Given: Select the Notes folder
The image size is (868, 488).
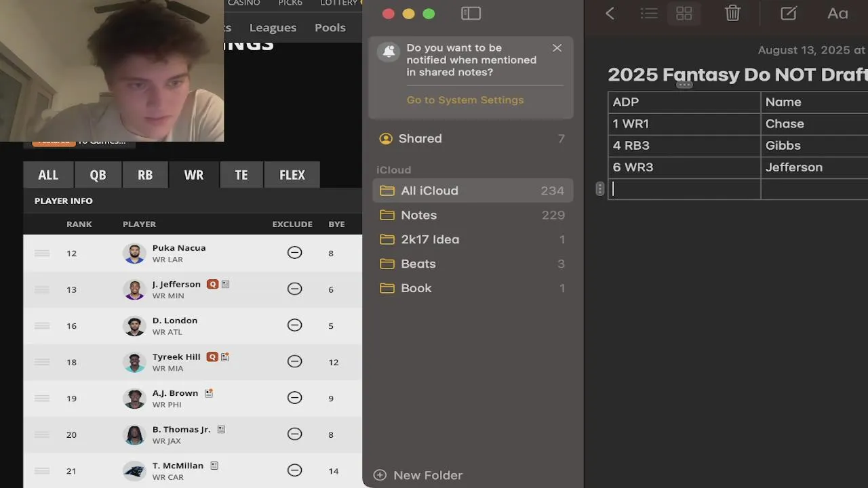Looking at the screenshot, I should tap(473, 215).
